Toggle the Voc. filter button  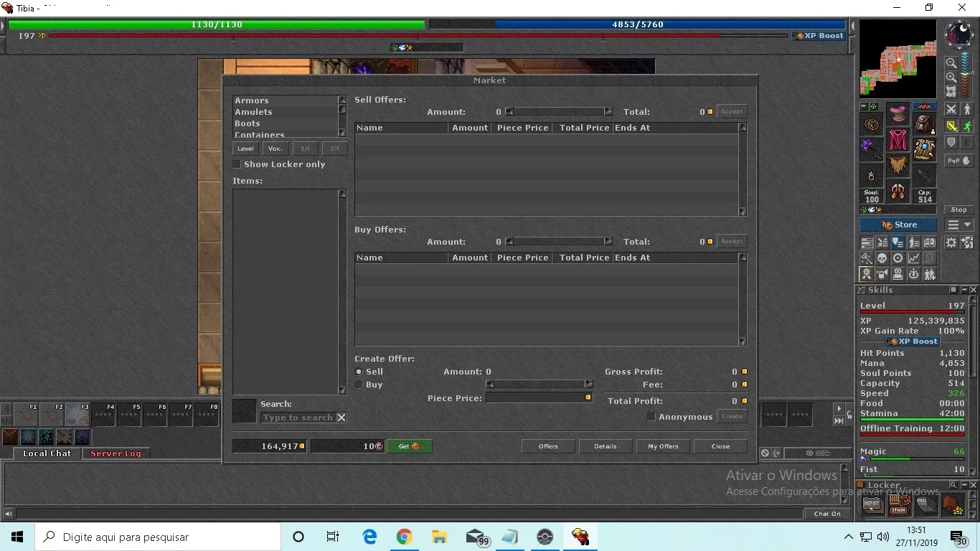tap(275, 149)
